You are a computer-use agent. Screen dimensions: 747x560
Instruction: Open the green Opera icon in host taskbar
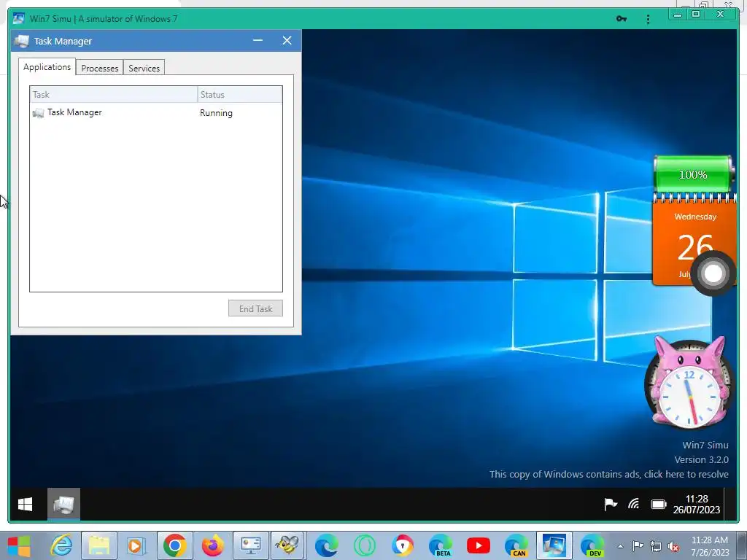[x=365, y=545]
